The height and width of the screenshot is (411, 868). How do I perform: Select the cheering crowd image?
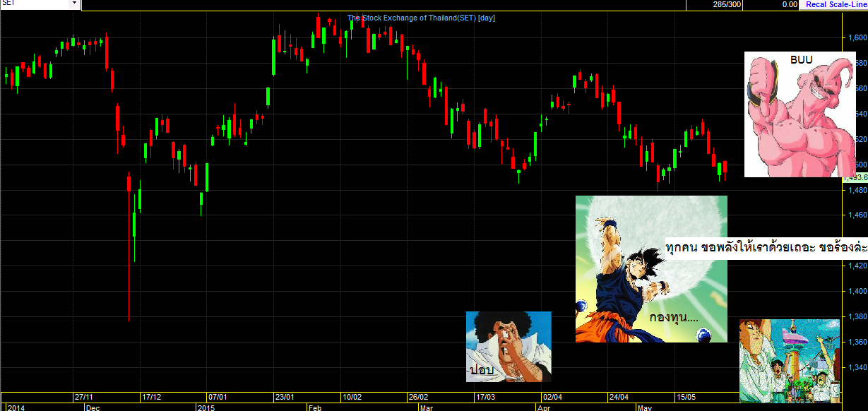791,361
